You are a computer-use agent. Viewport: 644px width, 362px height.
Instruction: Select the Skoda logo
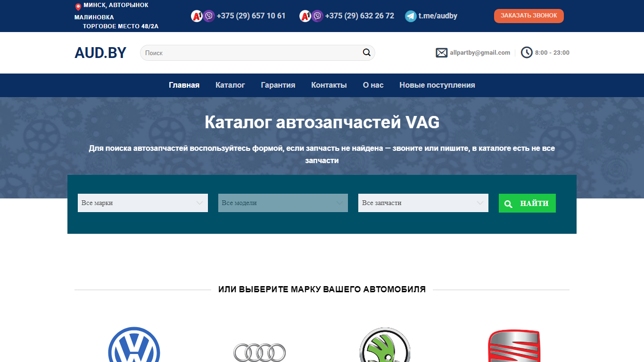tap(385, 345)
